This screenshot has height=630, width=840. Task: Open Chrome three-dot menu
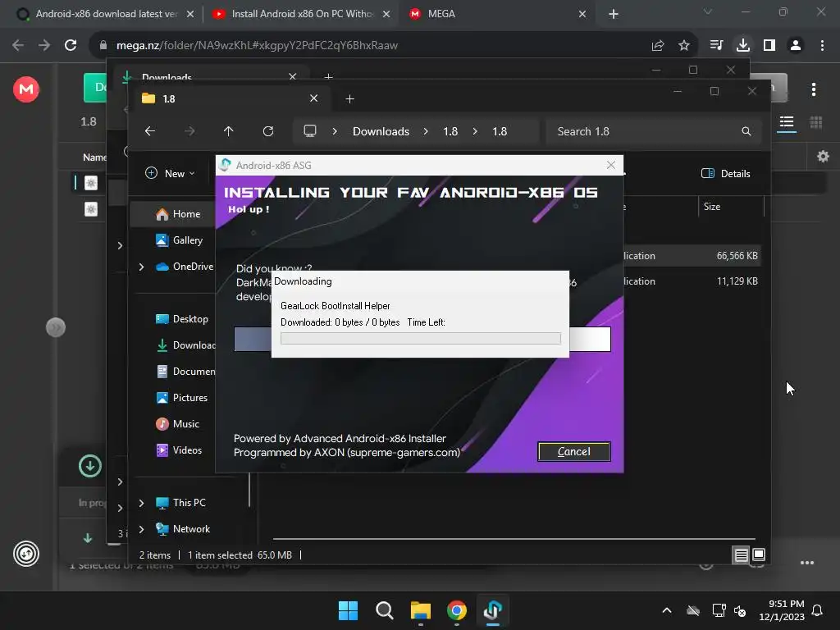point(822,46)
